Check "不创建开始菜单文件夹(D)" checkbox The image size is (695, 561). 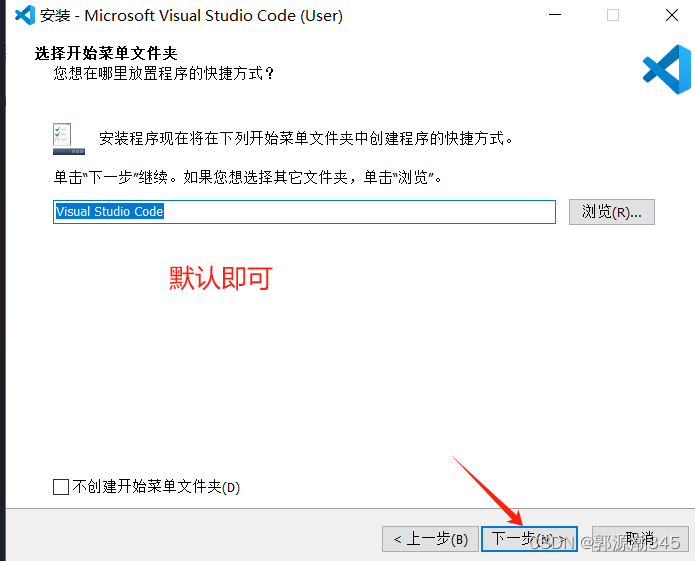(61, 487)
